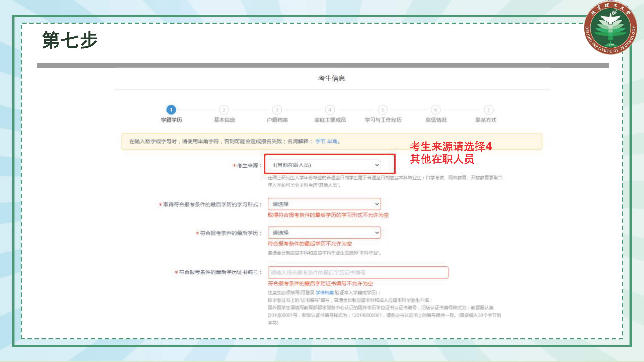Click step 7 circle icon 联系方式
Viewport: 644px width, 362px height.
488,110
